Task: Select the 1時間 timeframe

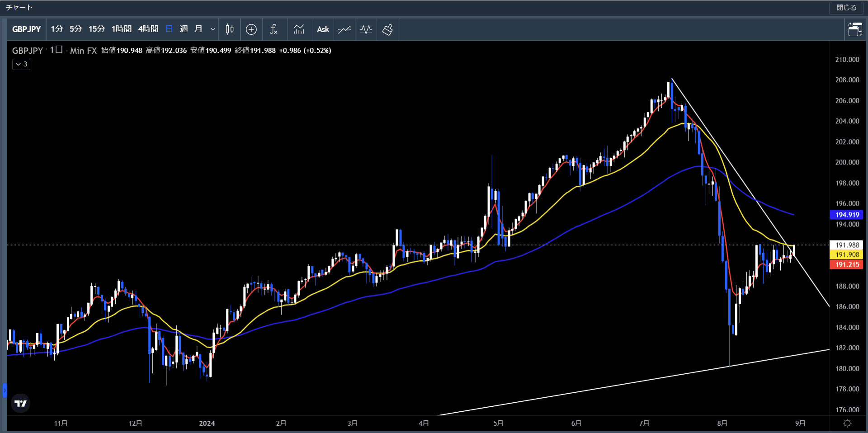Action: point(121,29)
